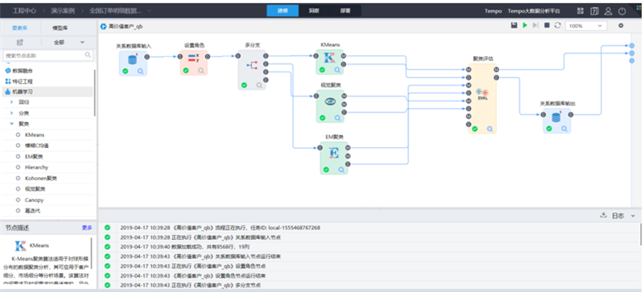The height and width of the screenshot is (292, 644).
Task: Click the power/logout icon
Action: [622, 11]
